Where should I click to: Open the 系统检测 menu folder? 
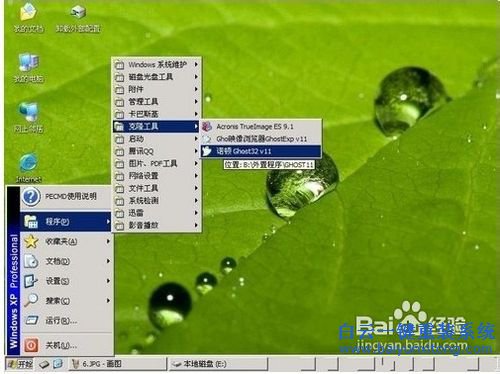156,200
